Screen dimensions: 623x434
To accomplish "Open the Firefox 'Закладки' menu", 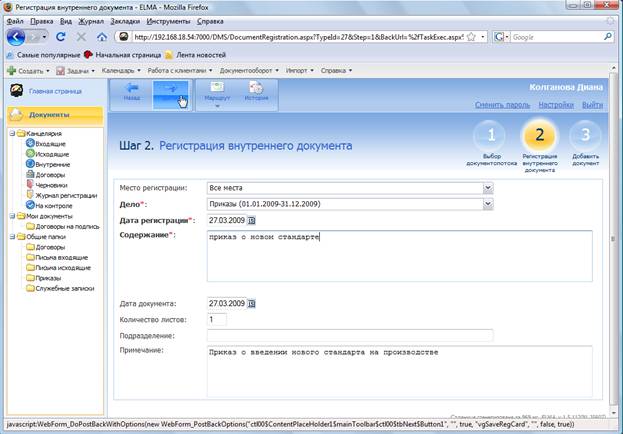I will 125,21.
